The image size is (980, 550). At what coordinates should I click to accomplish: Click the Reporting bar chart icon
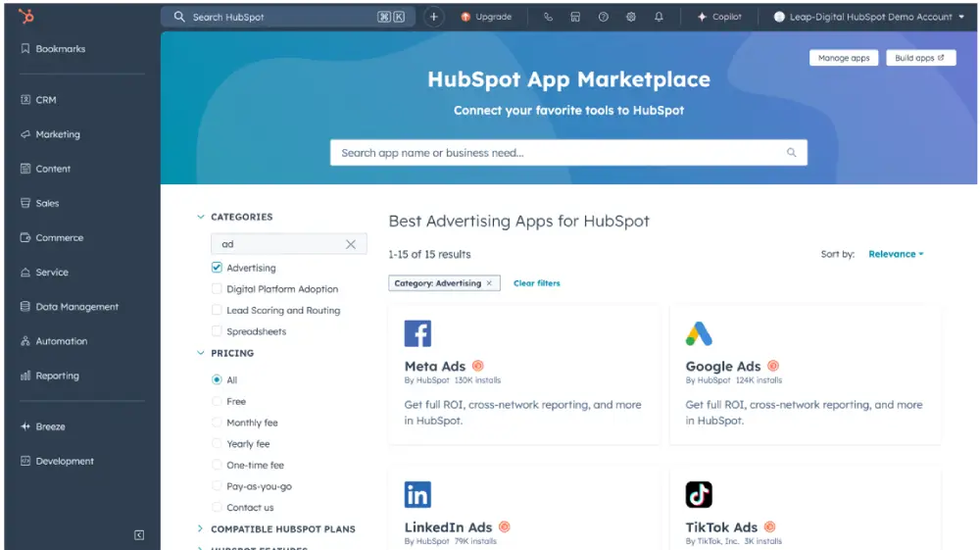tap(25, 375)
